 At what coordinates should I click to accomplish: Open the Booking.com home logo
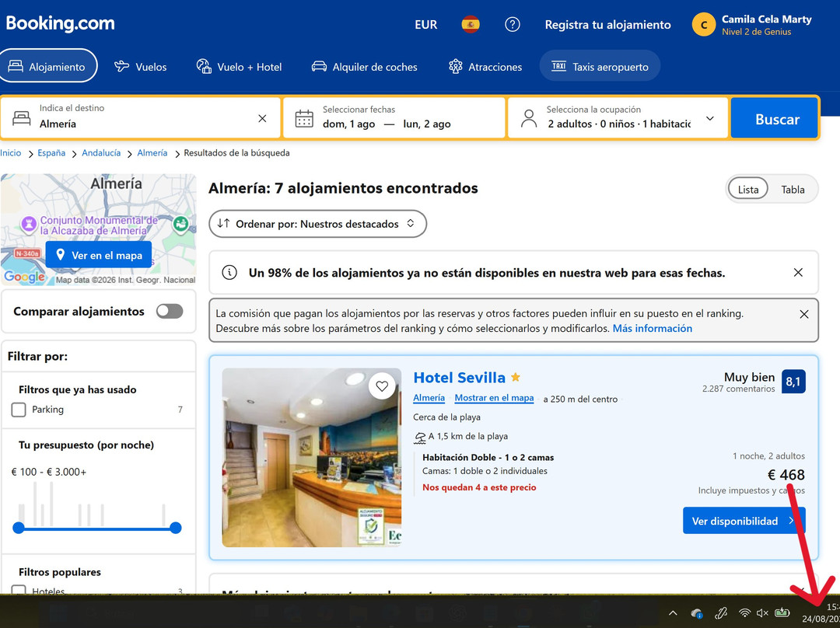point(60,23)
